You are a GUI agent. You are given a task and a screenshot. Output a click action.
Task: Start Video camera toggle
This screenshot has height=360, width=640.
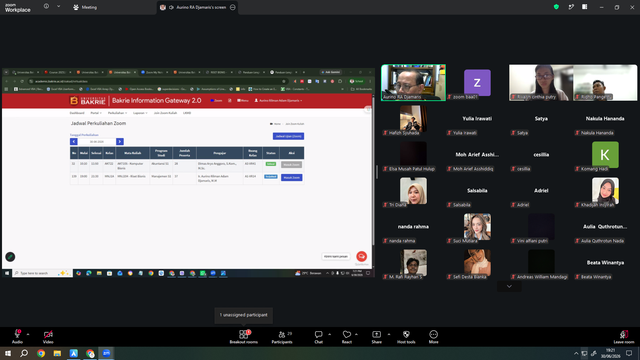point(48,334)
